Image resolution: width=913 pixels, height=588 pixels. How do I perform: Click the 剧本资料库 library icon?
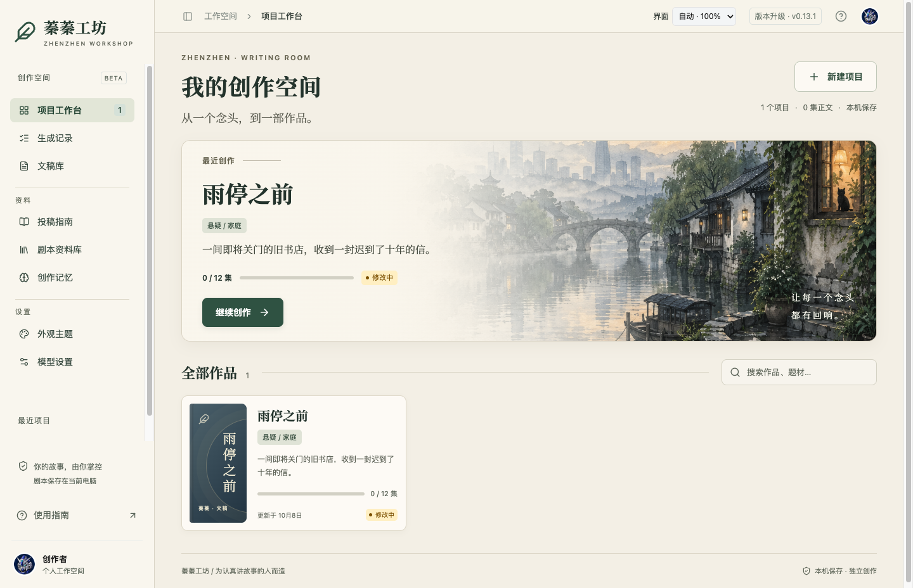point(24,250)
